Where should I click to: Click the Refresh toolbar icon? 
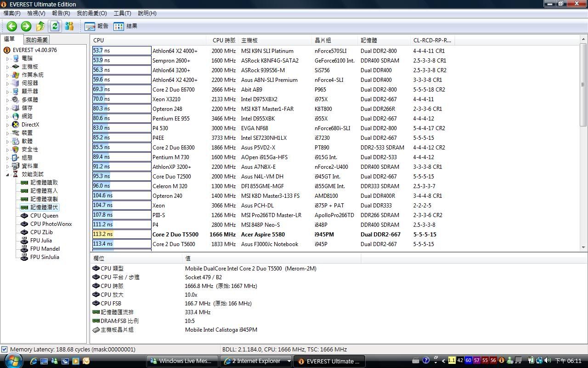tap(55, 26)
